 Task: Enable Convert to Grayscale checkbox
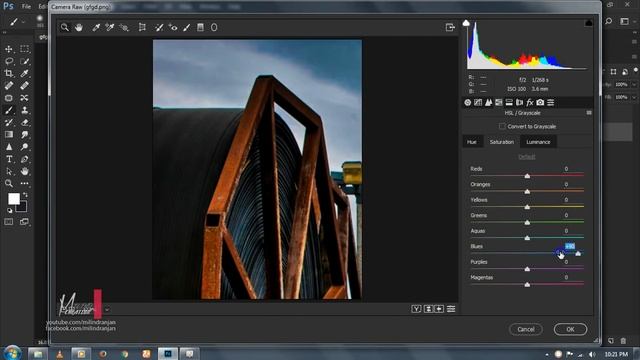502,126
